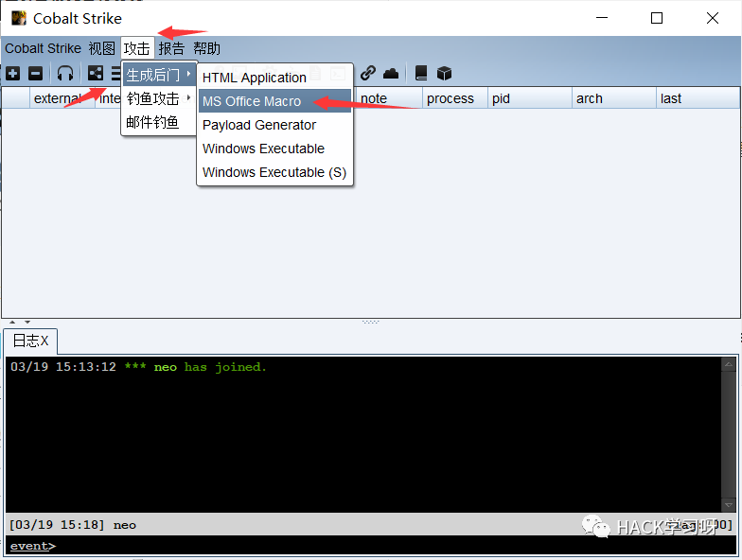Collapse pane with the split-pane up arrow
The image size is (742, 560).
[x=12, y=322]
